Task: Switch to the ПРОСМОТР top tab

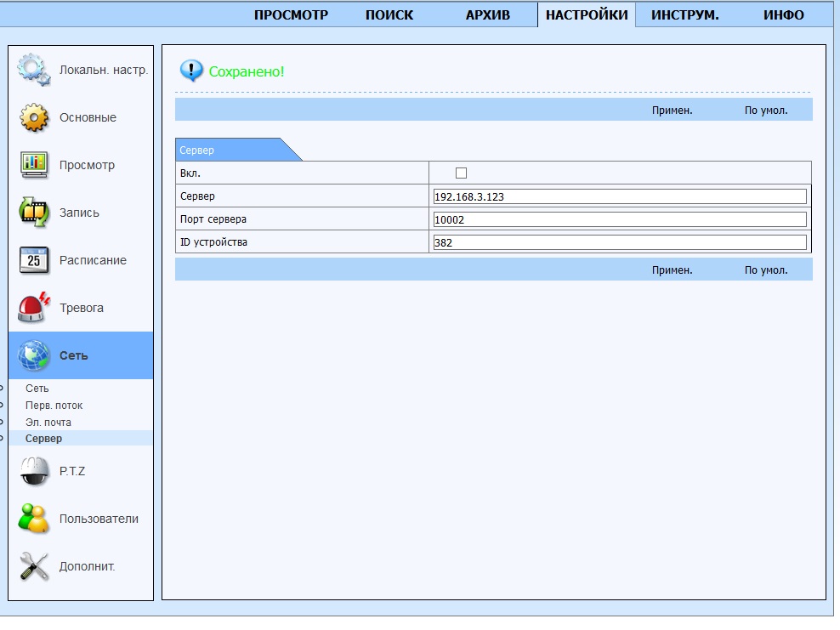Action: tap(291, 15)
